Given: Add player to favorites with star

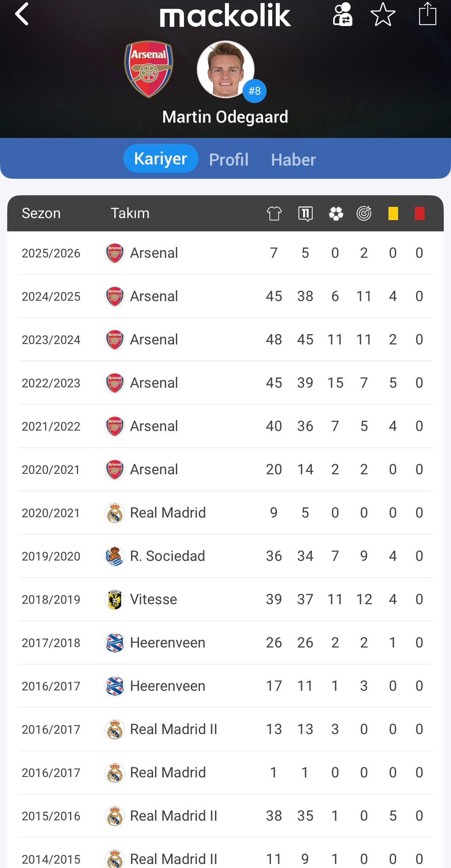Looking at the screenshot, I should click(x=383, y=14).
